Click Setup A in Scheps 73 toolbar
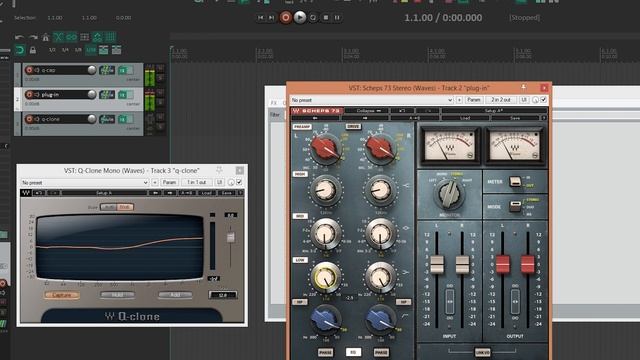 click(x=493, y=111)
